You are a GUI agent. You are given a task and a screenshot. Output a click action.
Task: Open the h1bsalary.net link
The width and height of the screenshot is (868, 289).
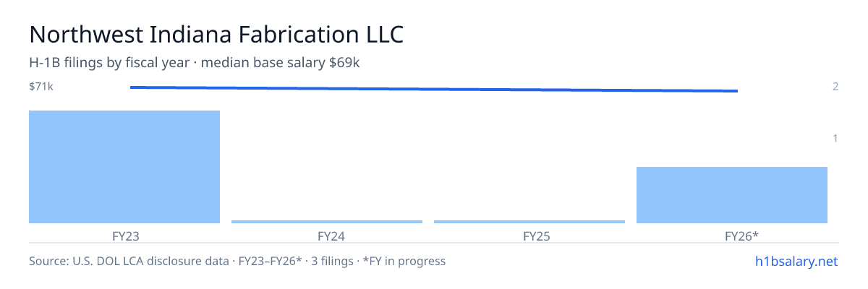coord(796,262)
